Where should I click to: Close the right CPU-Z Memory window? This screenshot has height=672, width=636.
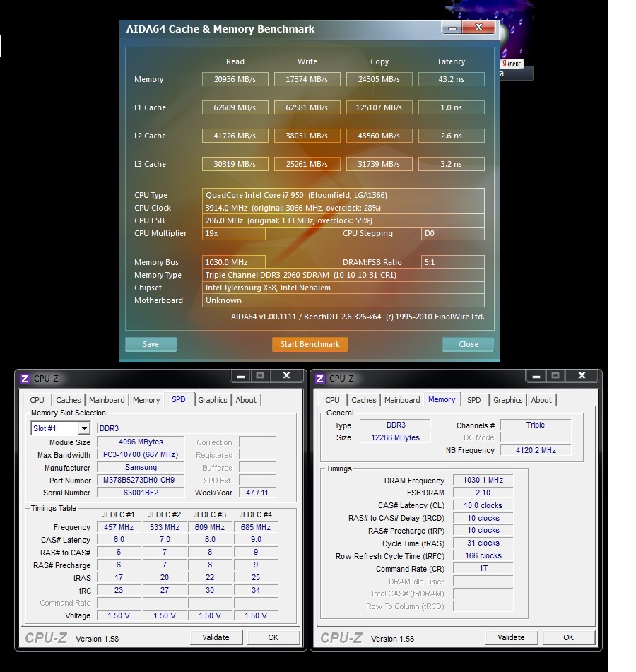coord(582,375)
